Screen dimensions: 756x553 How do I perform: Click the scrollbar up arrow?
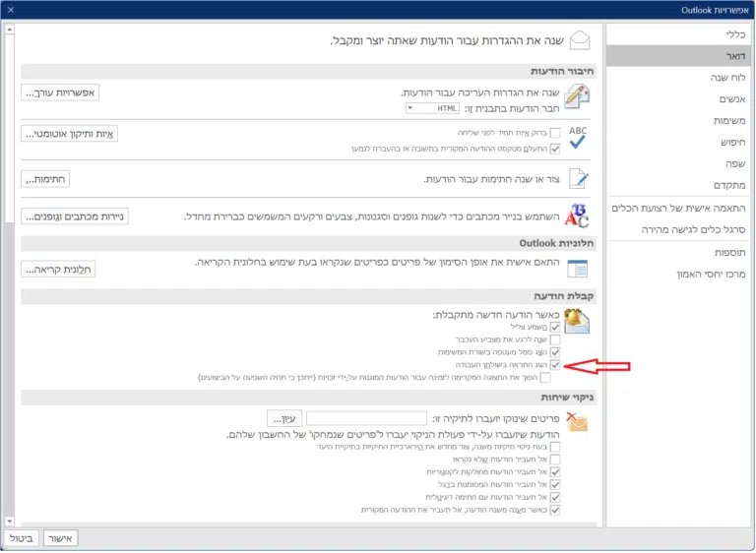coord(9,30)
